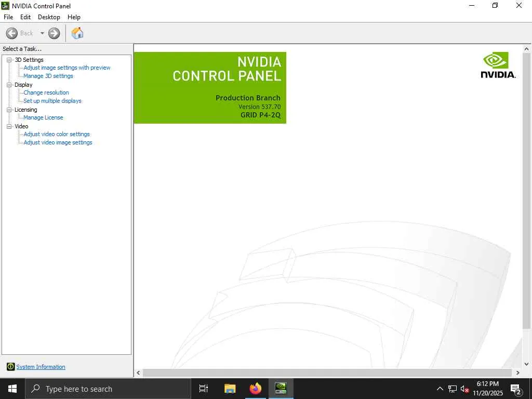Viewport: 532px width, 399px height.
Task: Select the 3D Settings category label
Action: [29, 60]
